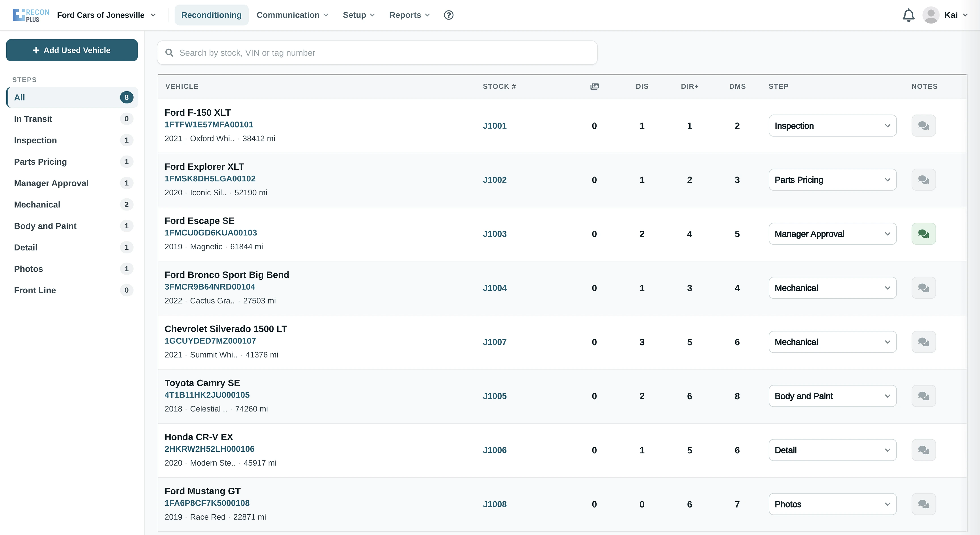The height and width of the screenshot is (535, 980).
Task: Filter by Front Line step
Action: [72, 290]
